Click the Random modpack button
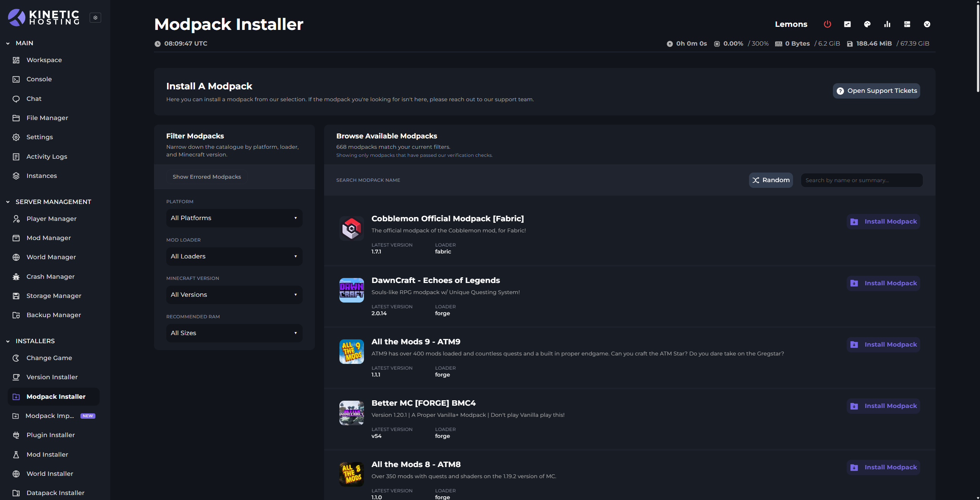The image size is (980, 500). [x=771, y=180]
